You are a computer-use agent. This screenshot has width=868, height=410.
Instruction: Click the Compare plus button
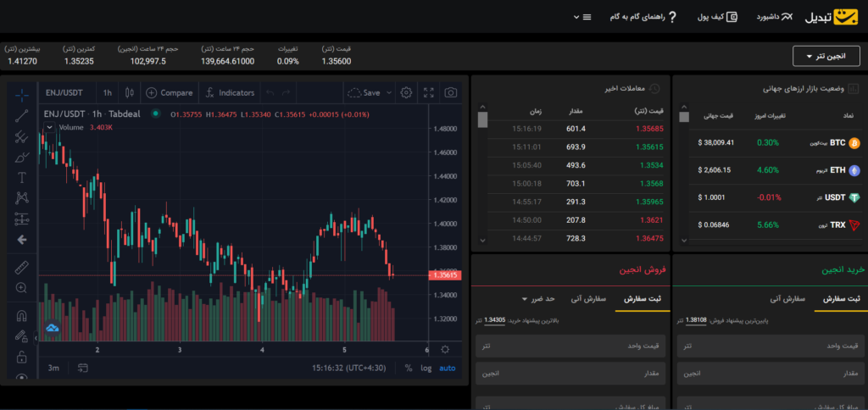[170, 93]
